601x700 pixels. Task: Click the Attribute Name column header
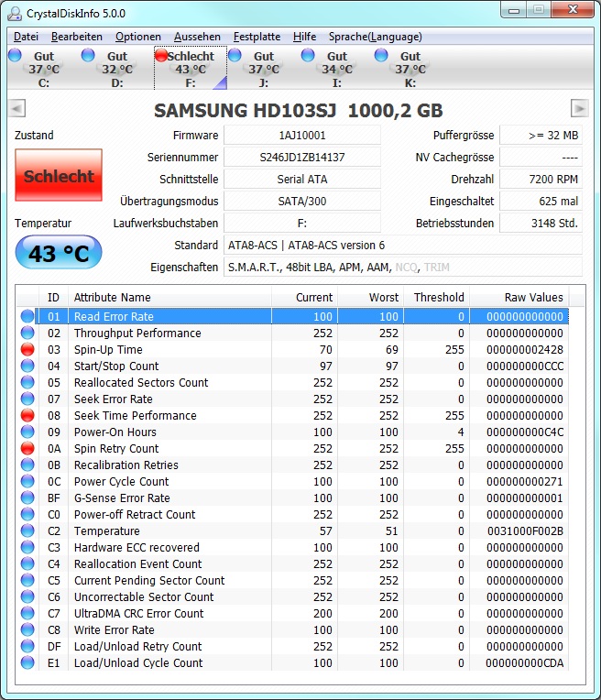[169, 298]
